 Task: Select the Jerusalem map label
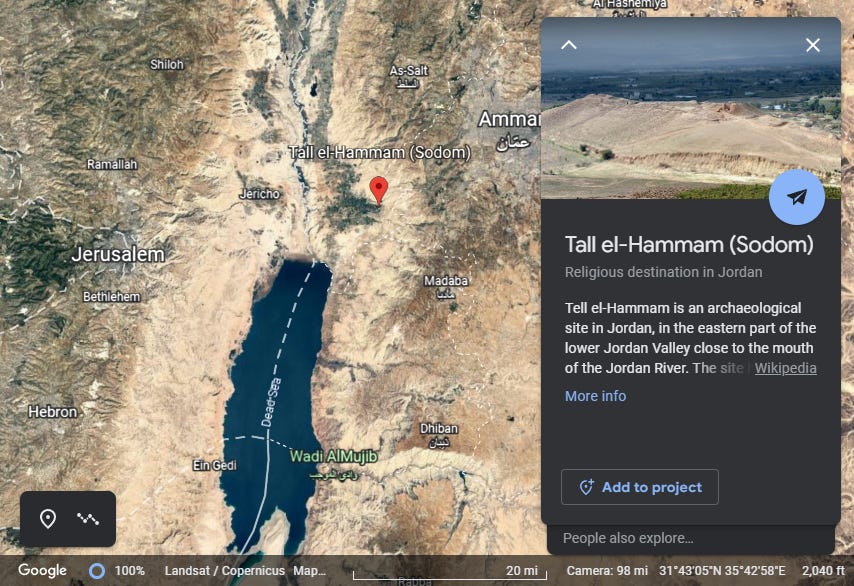(x=118, y=254)
